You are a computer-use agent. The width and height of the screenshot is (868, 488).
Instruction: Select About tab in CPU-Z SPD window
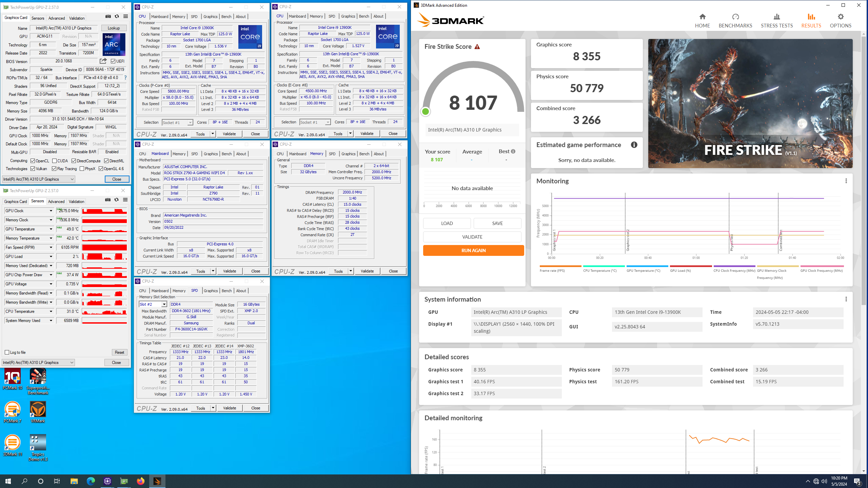coord(241,291)
